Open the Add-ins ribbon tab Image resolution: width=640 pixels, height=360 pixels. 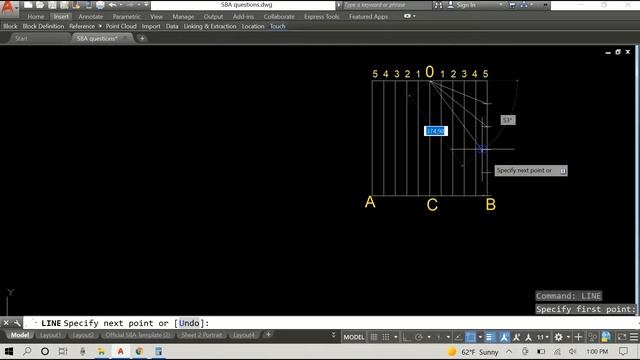tap(243, 17)
